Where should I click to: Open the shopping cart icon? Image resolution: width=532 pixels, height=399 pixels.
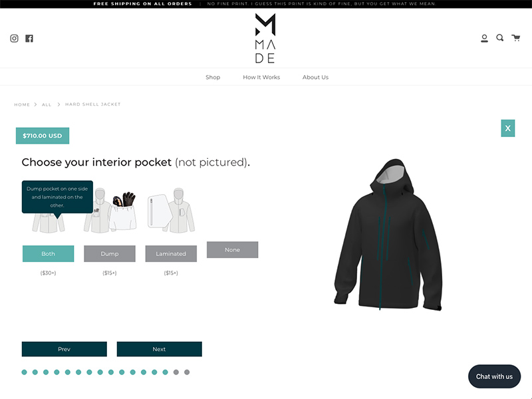tap(516, 38)
